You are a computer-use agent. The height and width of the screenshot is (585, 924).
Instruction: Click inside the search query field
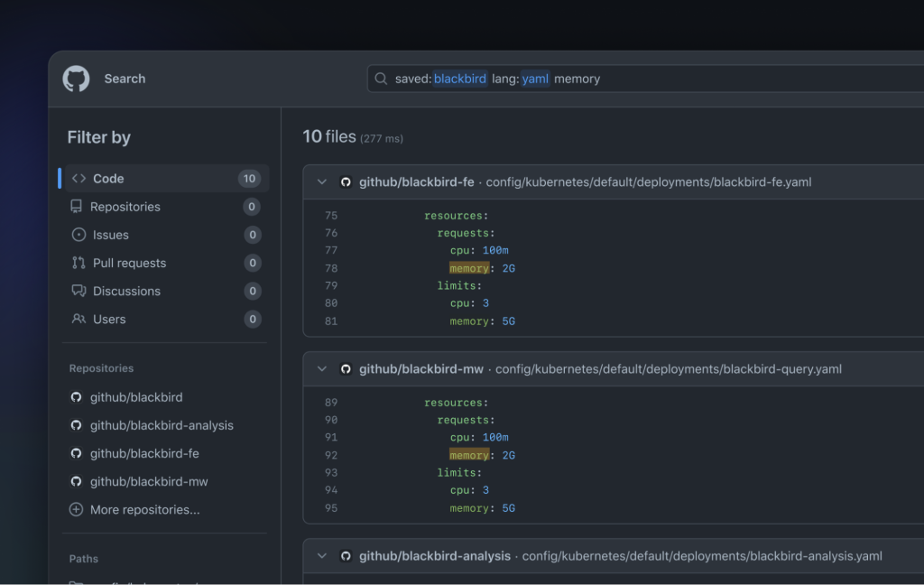722,79
